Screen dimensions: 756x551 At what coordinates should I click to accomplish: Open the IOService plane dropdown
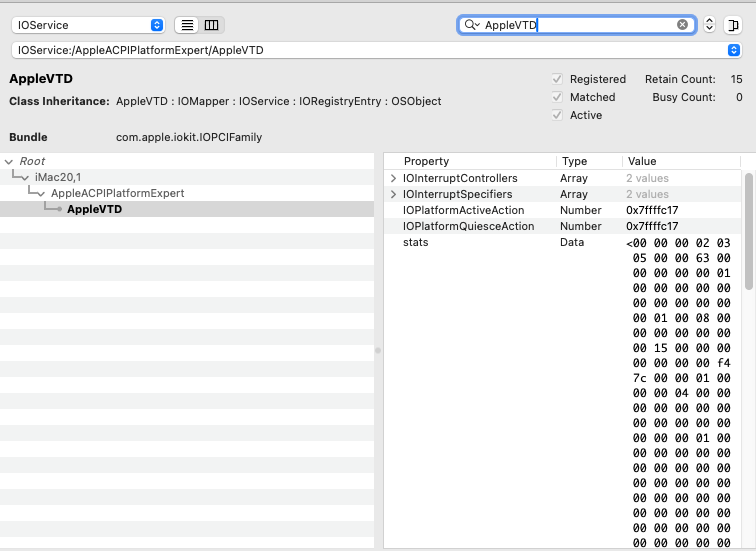point(88,25)
